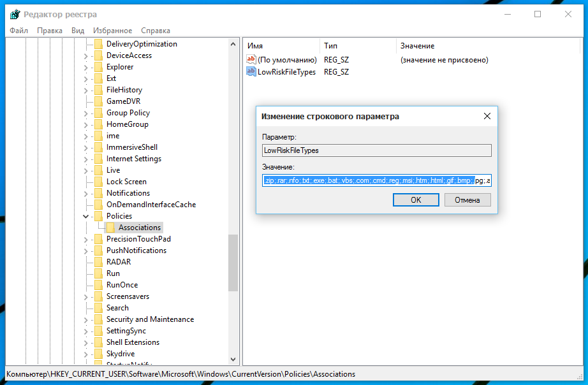Expand the Shell Extensions tree node
588x385 pixels.
(86, 342)
